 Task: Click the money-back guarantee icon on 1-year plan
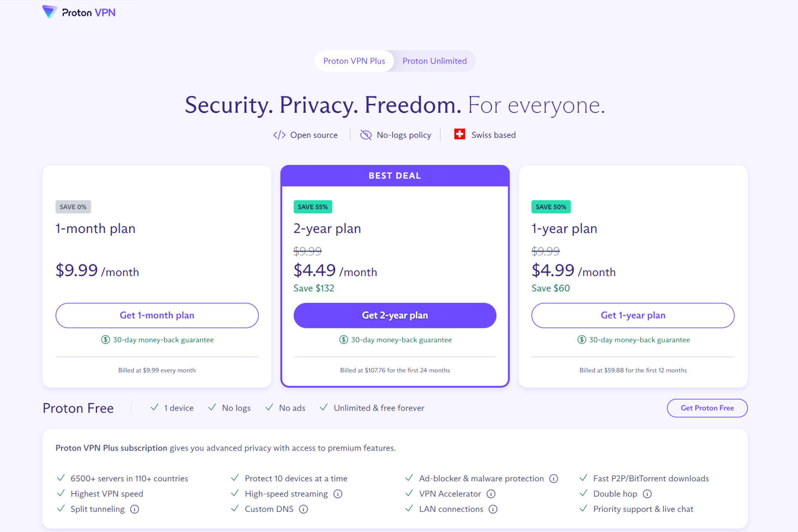coord(581,340)
